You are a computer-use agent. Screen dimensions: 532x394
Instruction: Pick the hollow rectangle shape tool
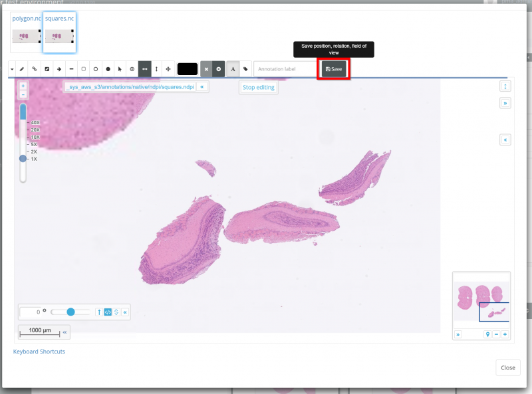pyautogui.click(x=83, y=69)
